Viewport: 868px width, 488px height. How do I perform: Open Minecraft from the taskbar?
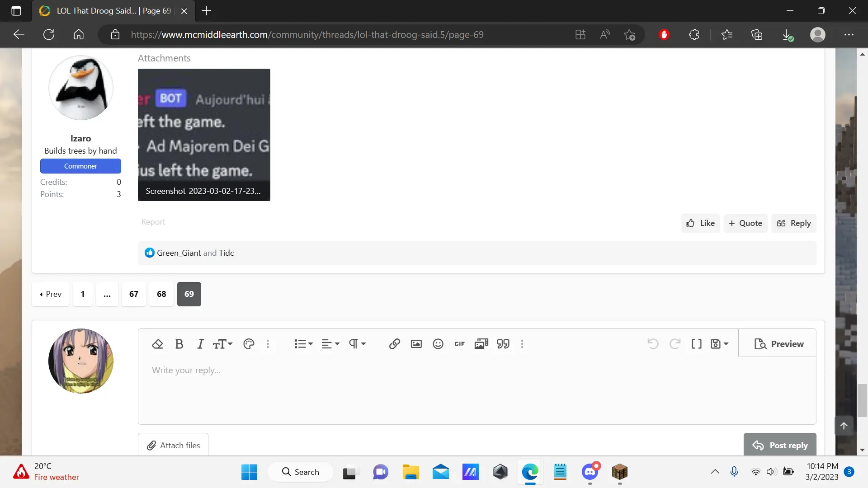coord(619,472)
